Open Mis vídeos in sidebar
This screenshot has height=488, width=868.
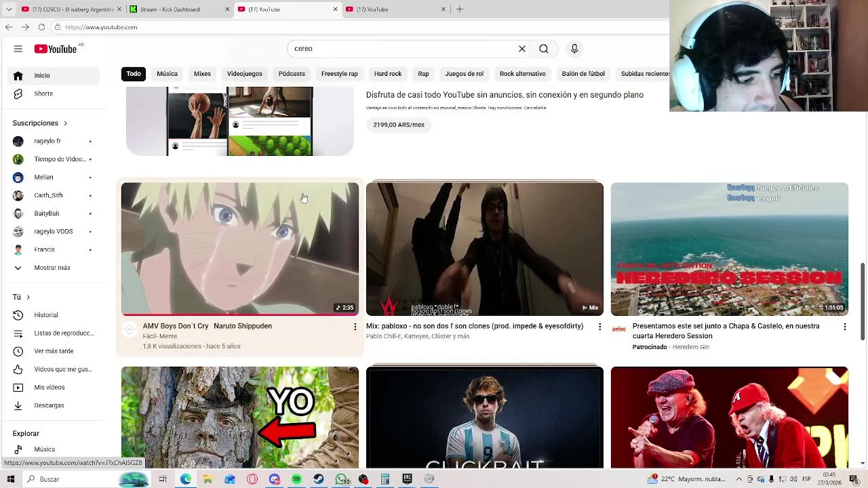[53, 387]
